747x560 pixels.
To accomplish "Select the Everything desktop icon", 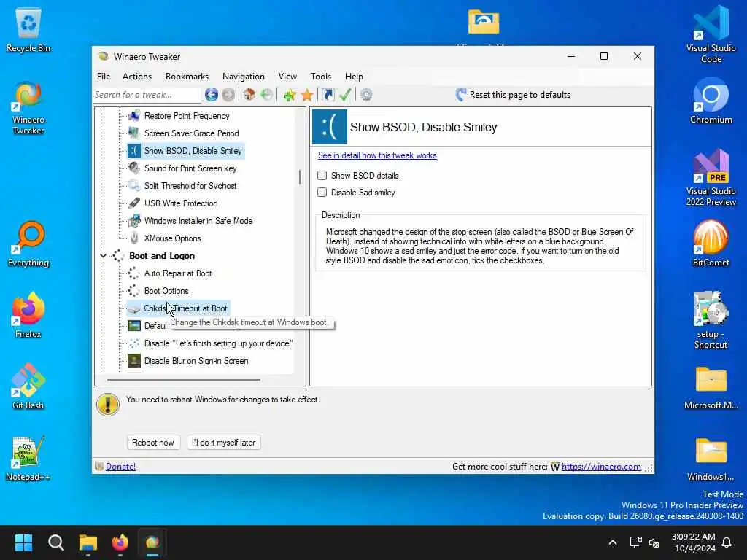I will click(28, 244).
